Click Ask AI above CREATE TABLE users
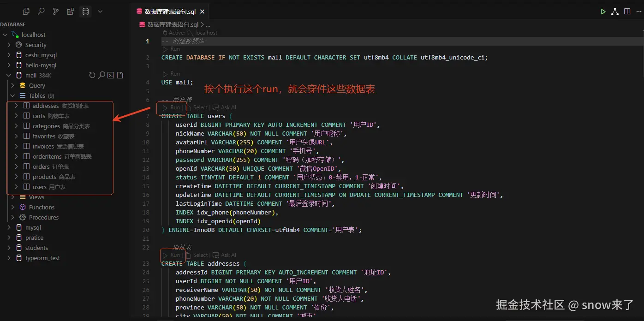 pos(225,107)
